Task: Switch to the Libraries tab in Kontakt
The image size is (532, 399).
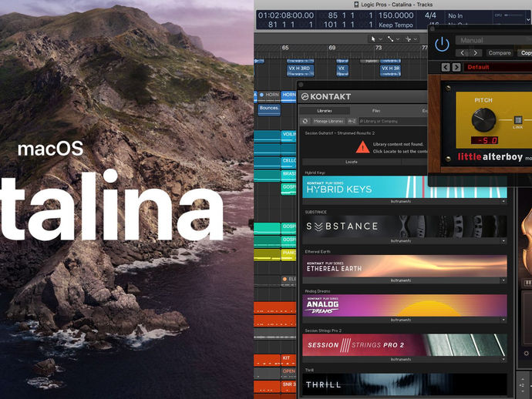Action: (325, 111)
